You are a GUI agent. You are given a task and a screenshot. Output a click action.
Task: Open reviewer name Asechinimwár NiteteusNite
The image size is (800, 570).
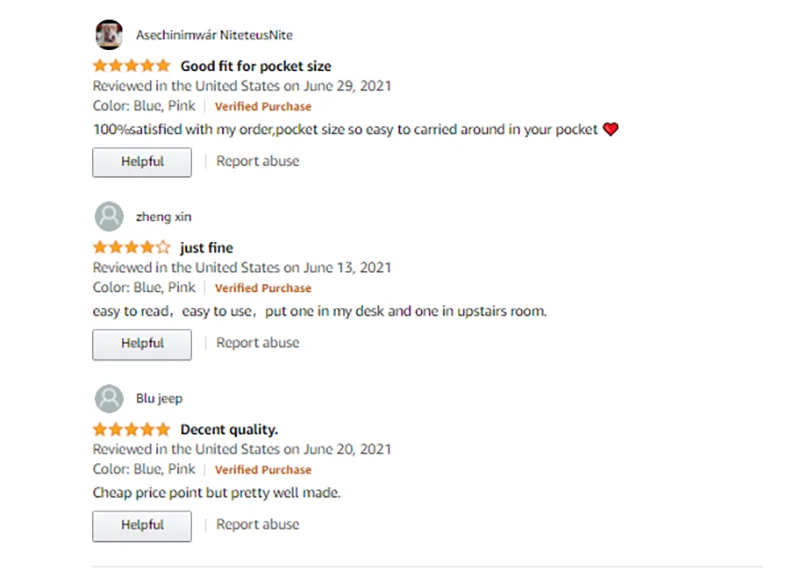pyautogui.click(x=215, y=35)
